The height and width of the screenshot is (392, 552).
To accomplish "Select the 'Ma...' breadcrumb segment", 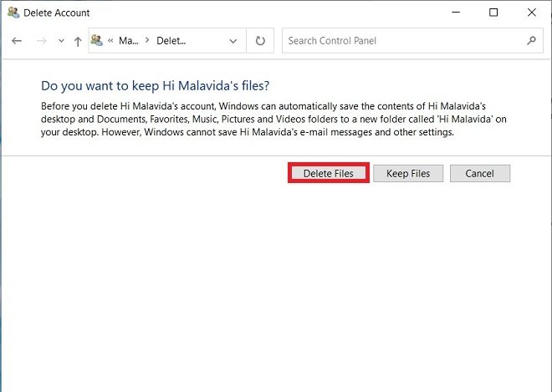I will click(x=129, y=41).
